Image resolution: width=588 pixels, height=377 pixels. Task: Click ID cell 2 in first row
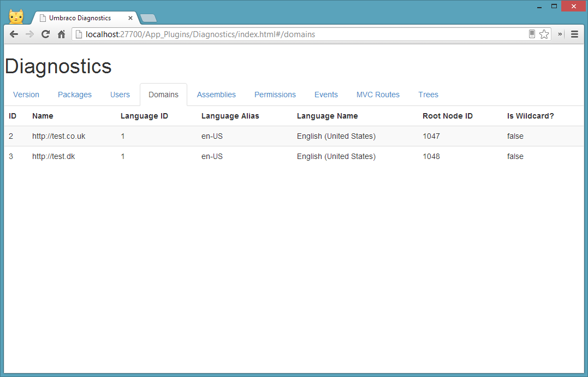click(11, 136)
